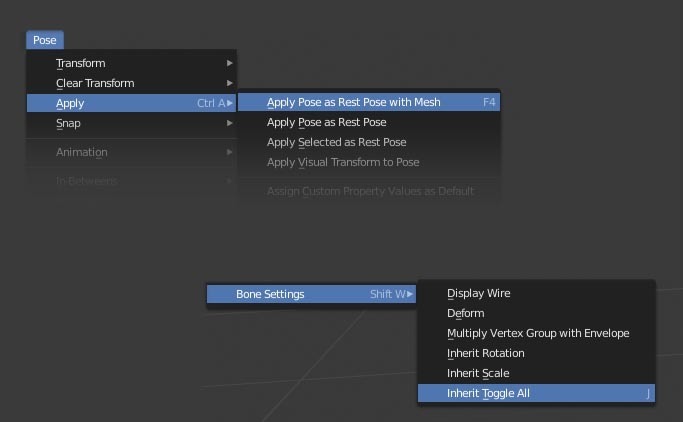Toggle Inherit Scale option
The image size is (683, 422).
coord(478,373)
